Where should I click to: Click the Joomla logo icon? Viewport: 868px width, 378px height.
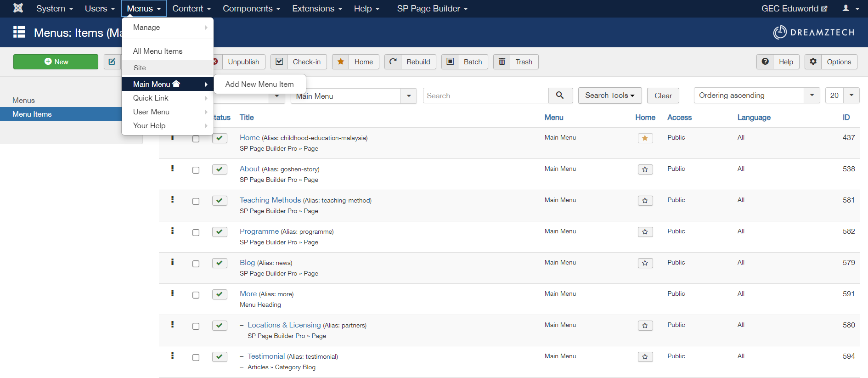coord(18,8)
